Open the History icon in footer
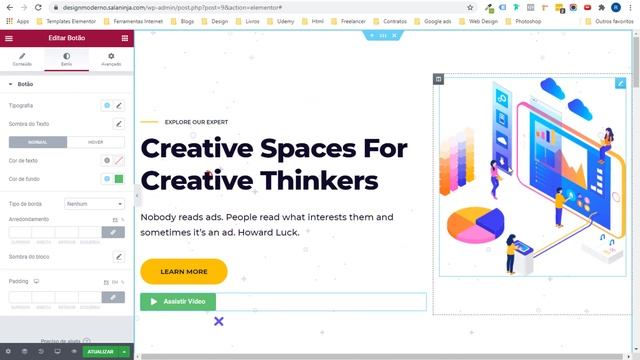Image resolution: width=640 pixels, height=360 pixels. coord(41,351)
